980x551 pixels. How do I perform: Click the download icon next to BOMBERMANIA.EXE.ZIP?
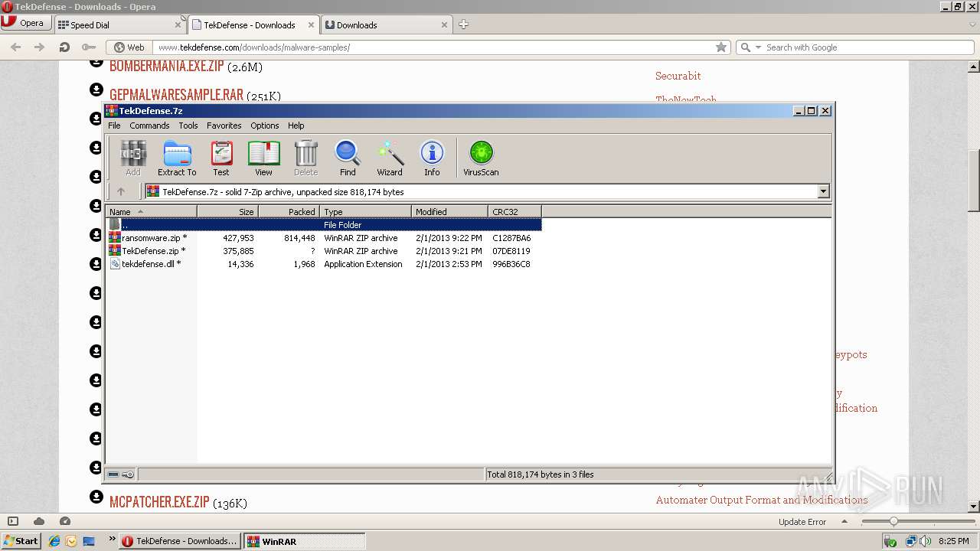(x=96, y=61)
